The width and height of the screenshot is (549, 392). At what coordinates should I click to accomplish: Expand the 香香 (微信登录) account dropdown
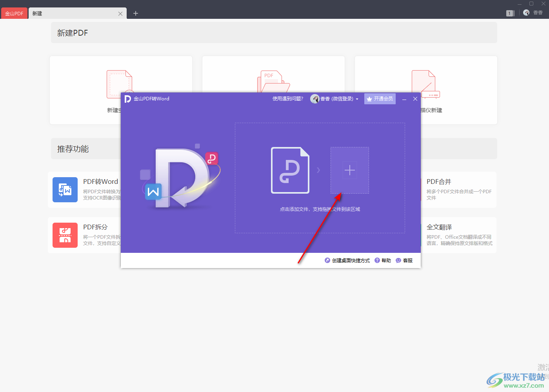pyautogui.click(x=357, y=99)
